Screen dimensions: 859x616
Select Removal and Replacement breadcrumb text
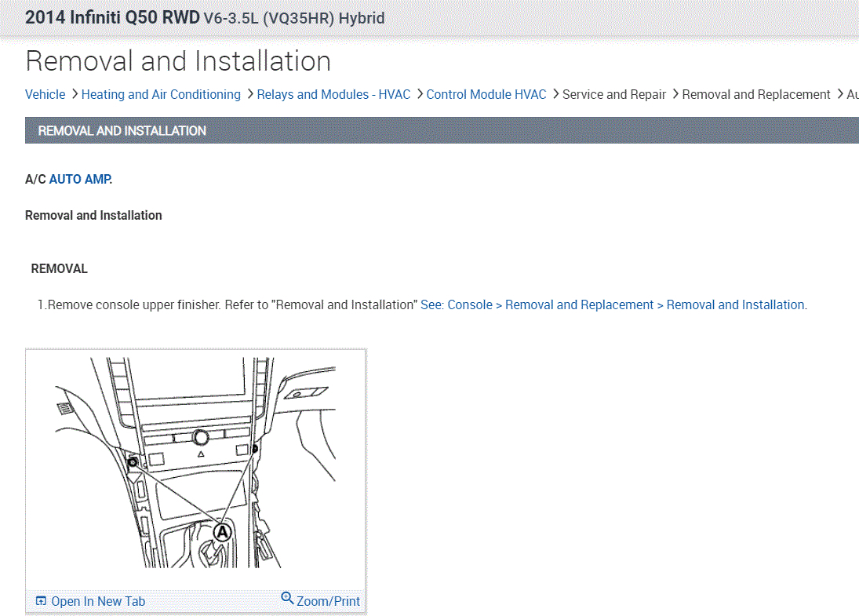(x=756, y=94)
